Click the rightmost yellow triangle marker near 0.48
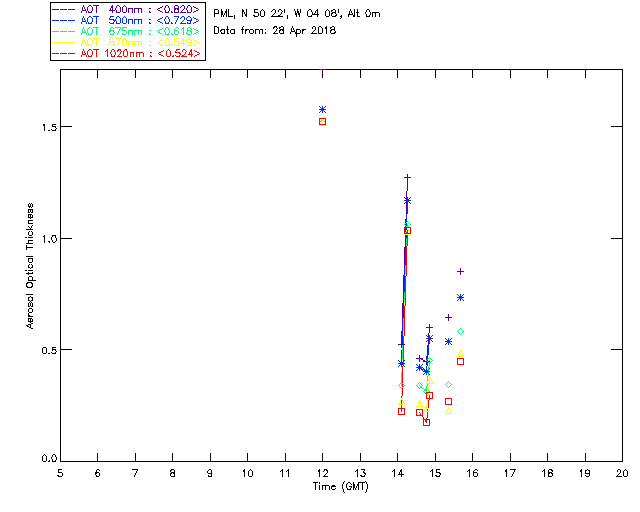Screen dimensions: 640x512 pyautogui.click(x=460, y=354)
